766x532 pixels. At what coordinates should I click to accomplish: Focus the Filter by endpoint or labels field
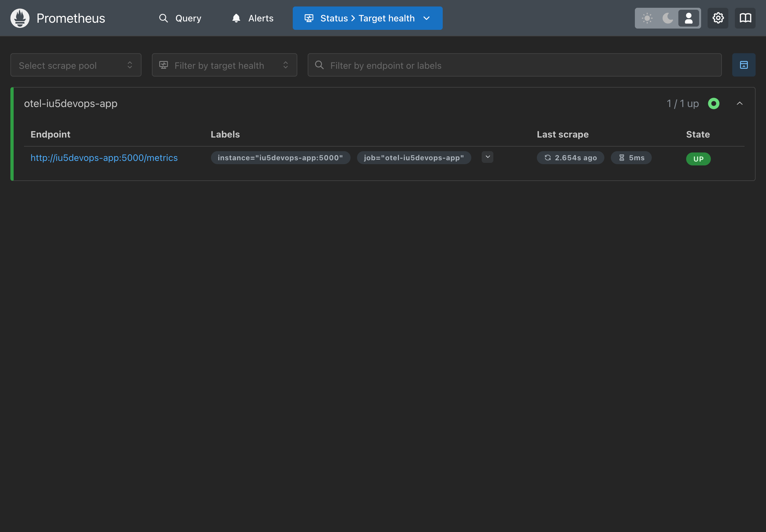(x=520, y=65)
